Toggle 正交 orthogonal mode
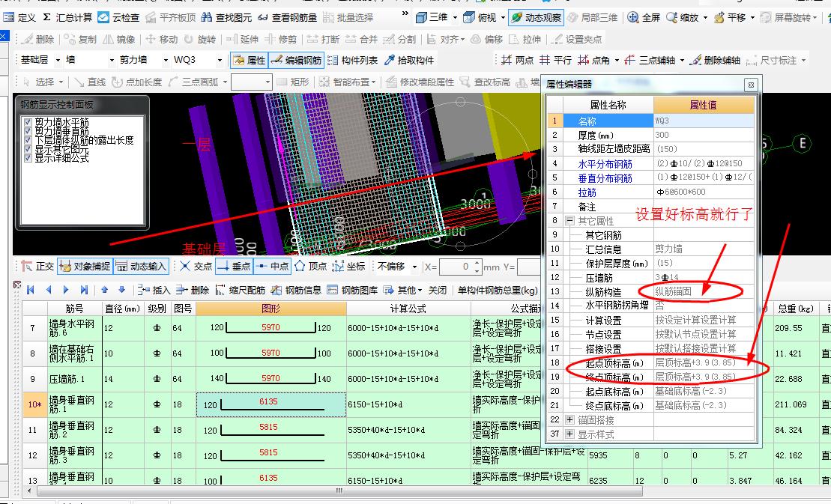Screen dimensions: 831x504 click(x=38, y=267)
